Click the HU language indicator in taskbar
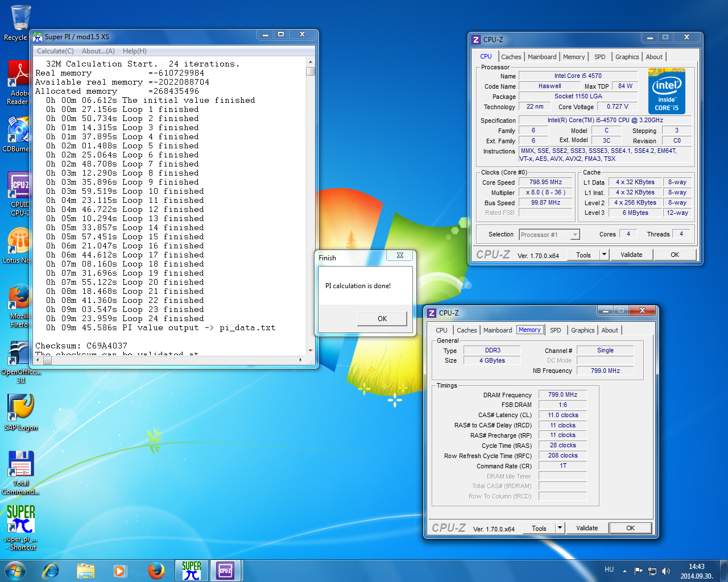The width and height of the screenshot is (728, 582). point(609,569)
